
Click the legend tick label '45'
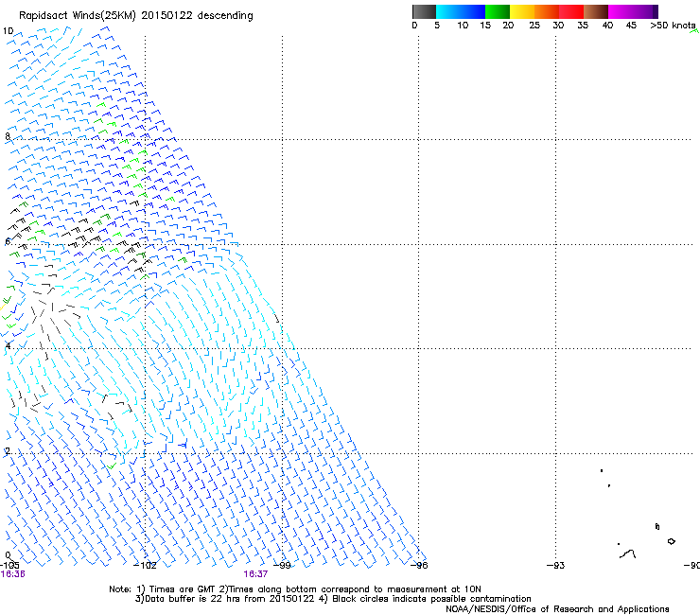pos(631,26)
